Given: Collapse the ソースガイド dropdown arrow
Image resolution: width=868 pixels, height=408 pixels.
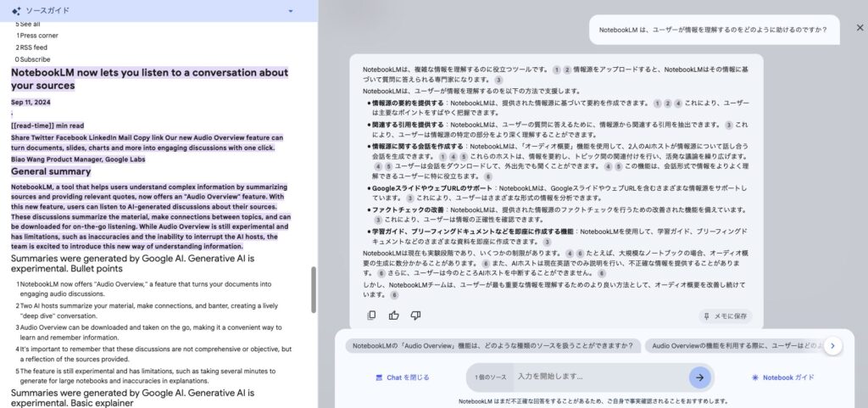Looking at the screenshot, I should point(291,11).
